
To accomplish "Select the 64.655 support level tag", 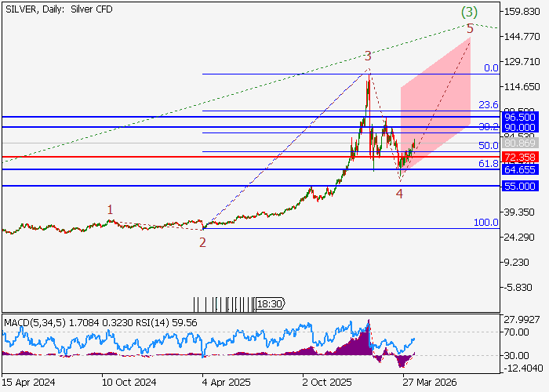I will pos(519,169).
